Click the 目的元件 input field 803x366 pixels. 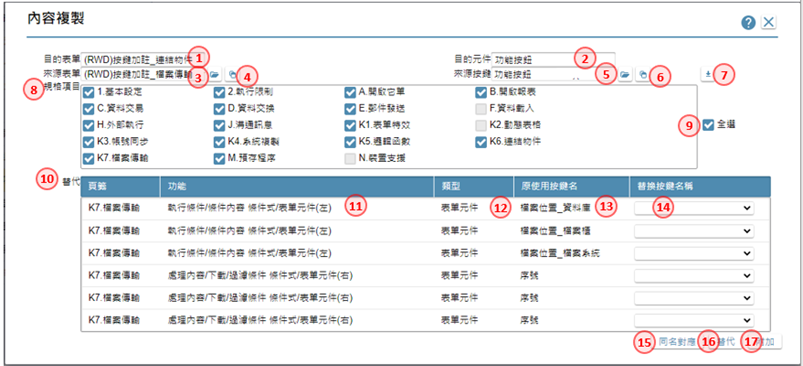pos(553,60)
